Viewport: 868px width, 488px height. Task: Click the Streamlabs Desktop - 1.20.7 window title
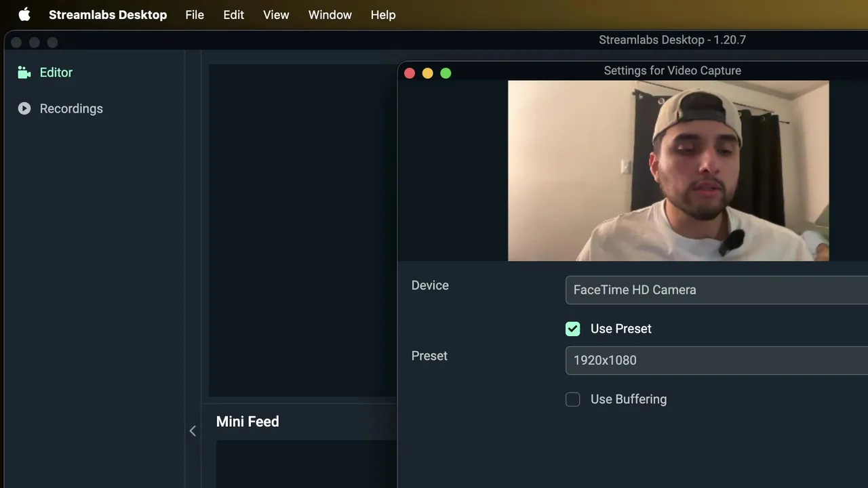point(672,40)
